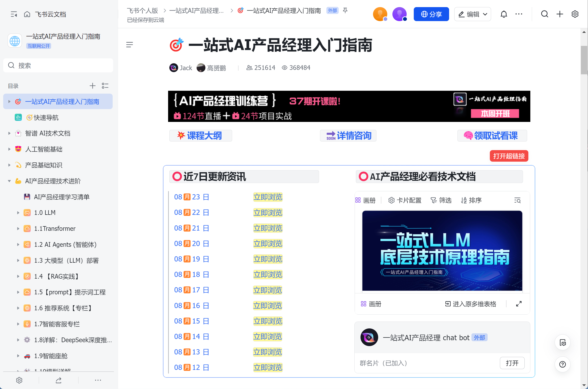Open the document outline icon left of the title
Screen dimensions: 588x389
(129, 45)
